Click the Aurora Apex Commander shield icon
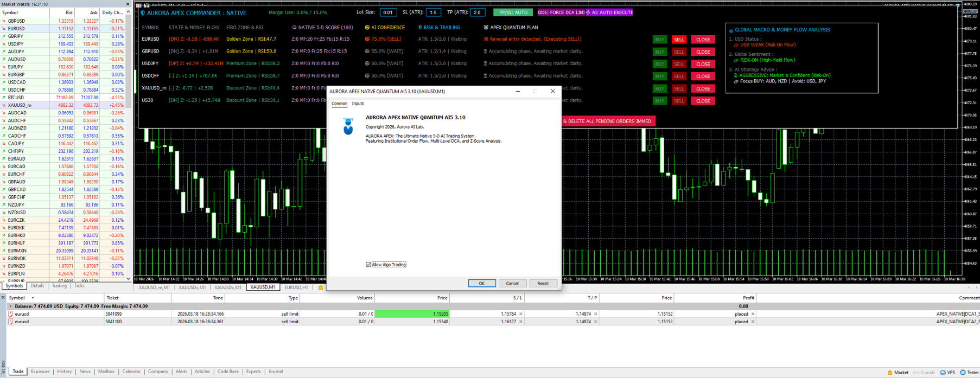 (x=143, y=13)
